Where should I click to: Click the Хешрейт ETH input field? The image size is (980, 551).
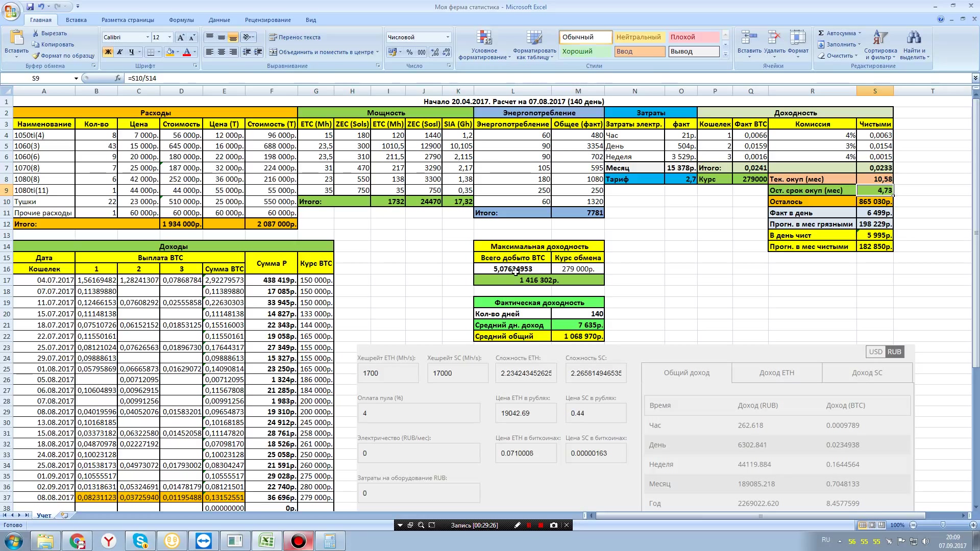(x=388, y=373)
